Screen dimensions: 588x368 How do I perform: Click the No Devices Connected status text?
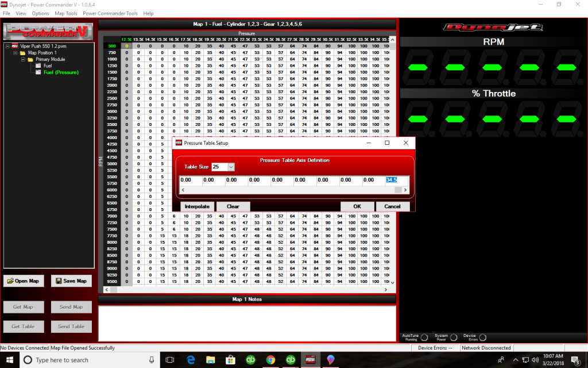pyautogui.click(x=25, y=348)
